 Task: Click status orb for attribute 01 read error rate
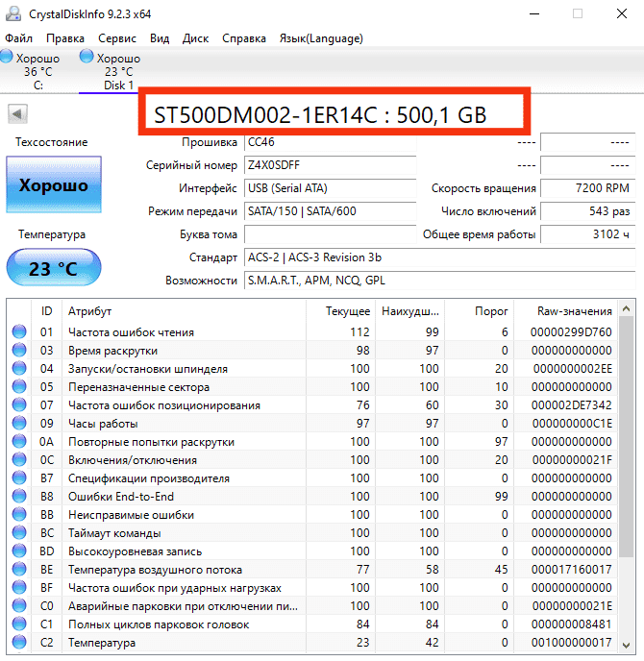pyautogui.click(x=19, y=332)
